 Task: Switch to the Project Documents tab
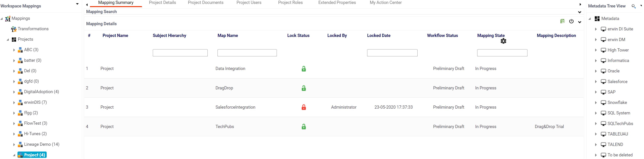[205, 3]
